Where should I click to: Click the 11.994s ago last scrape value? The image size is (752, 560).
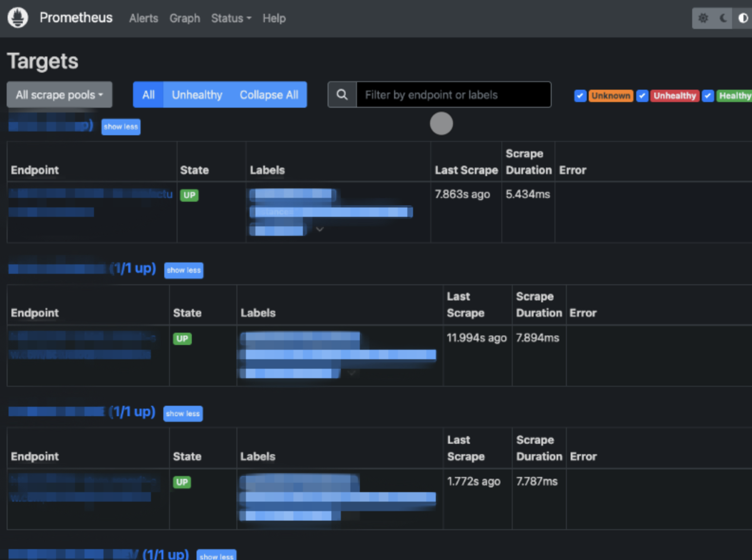click(477, 338)
